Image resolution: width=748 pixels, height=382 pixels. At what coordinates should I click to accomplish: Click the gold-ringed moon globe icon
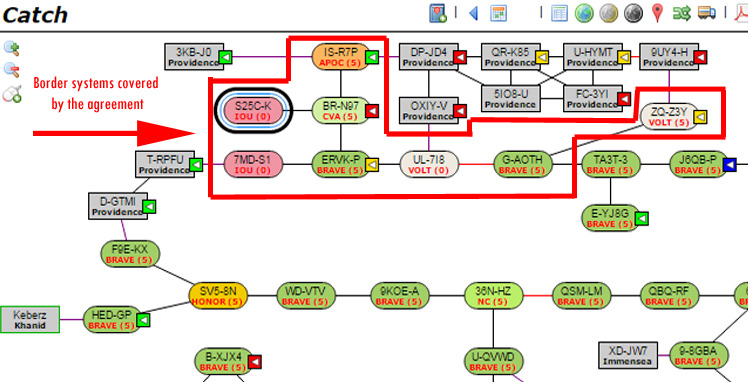click(609, 13)
